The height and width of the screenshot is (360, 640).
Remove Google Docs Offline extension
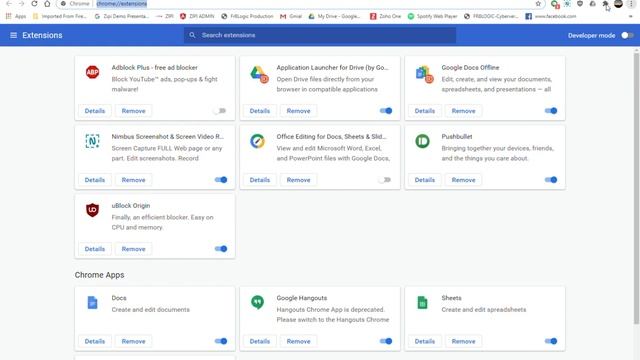tap(463, 111)
